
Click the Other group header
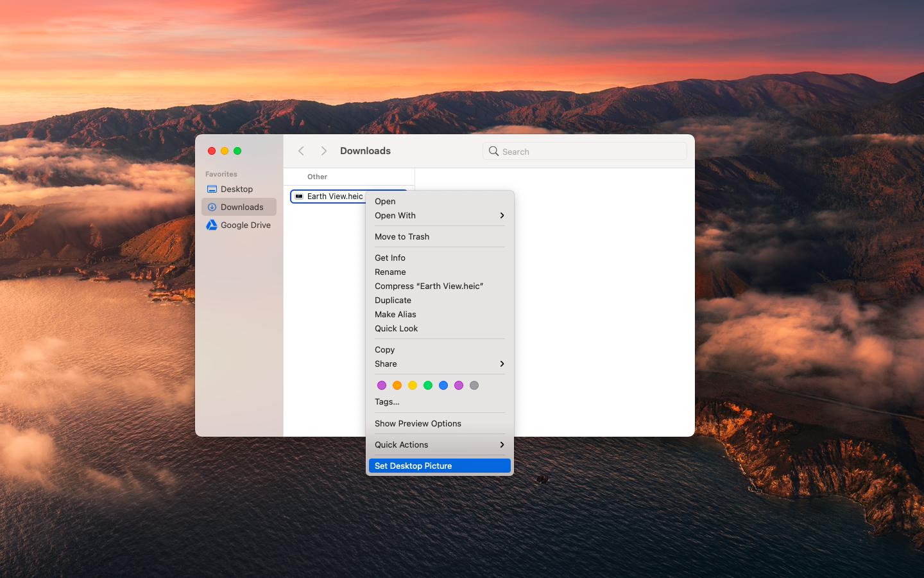coord(317,177)
